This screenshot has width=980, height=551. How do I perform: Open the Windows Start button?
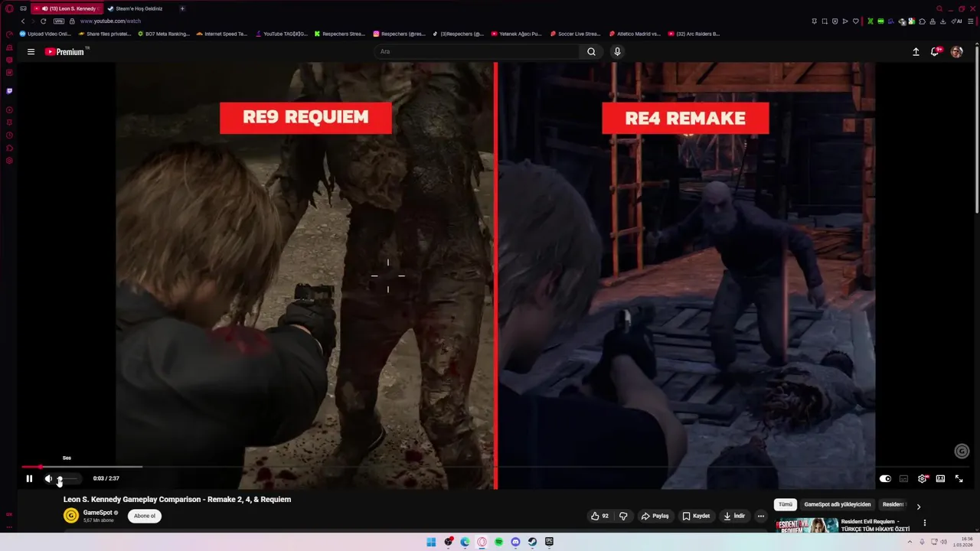tap(431, 542)
